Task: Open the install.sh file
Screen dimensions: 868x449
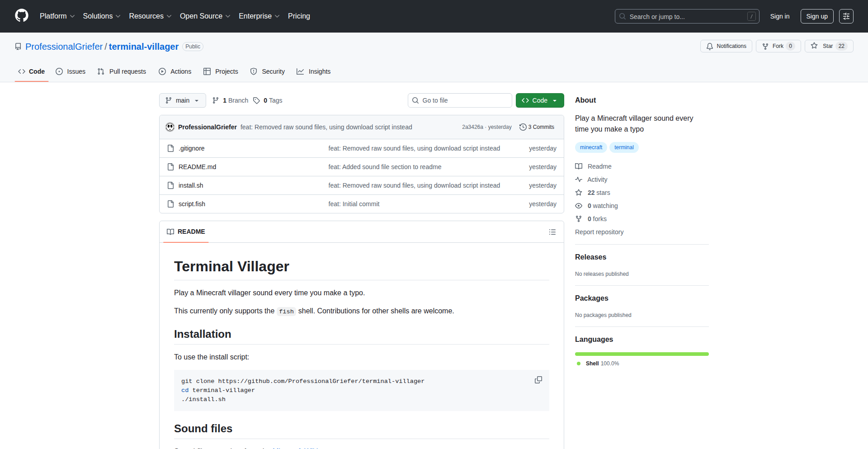Action: (x=191, y=185)
